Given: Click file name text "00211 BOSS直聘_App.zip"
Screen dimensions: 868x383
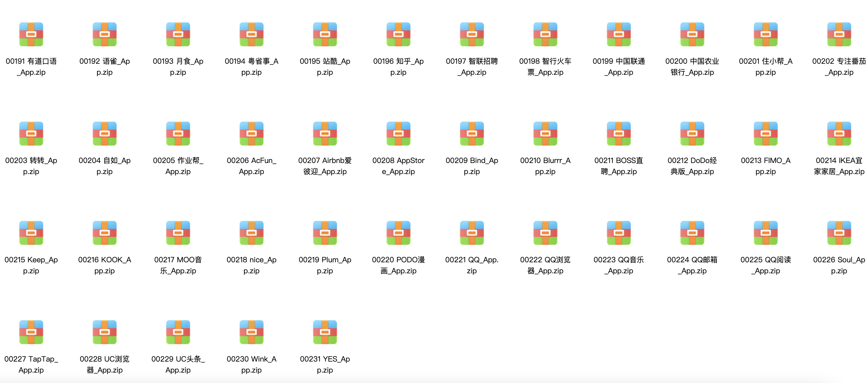Looking at the screenshot, I should 619,166.
